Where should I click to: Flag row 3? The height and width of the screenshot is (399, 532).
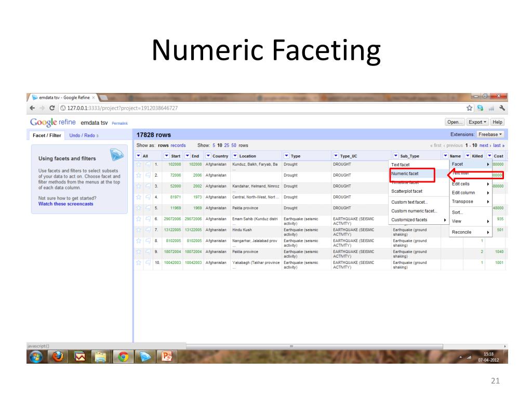148,186
